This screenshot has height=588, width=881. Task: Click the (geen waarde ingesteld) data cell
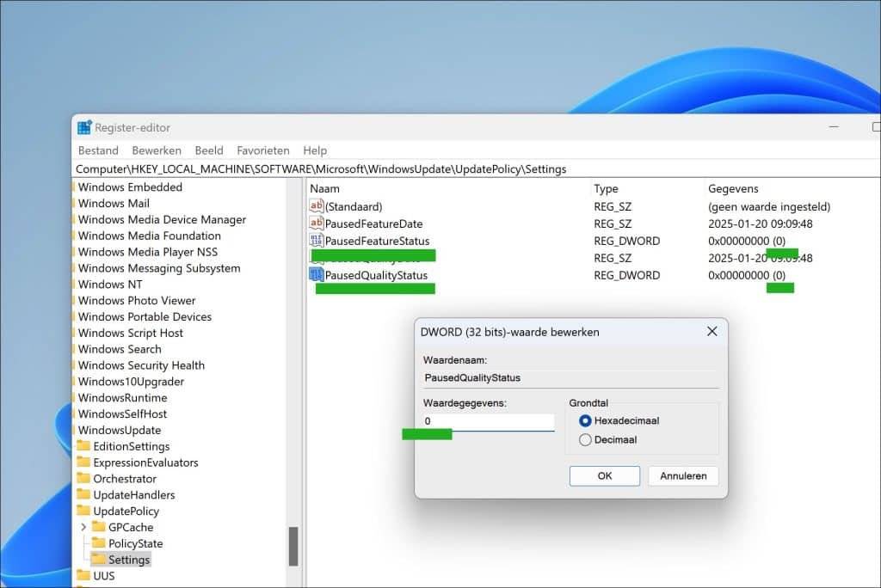769,206
